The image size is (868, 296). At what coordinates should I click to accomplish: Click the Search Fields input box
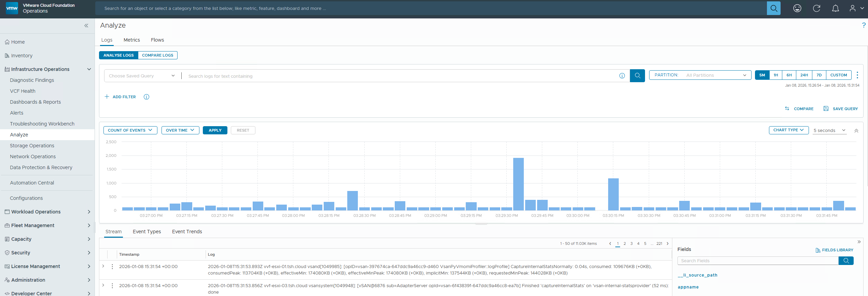coord(758,261)
